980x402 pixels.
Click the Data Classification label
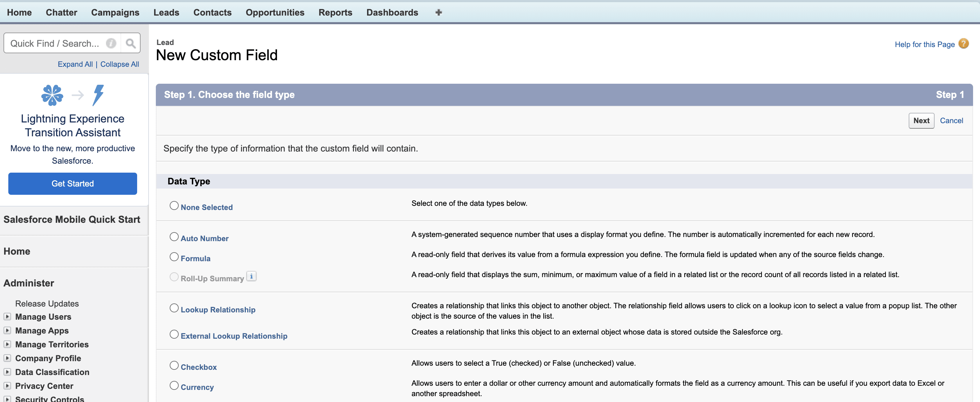[x=52, y=372]
